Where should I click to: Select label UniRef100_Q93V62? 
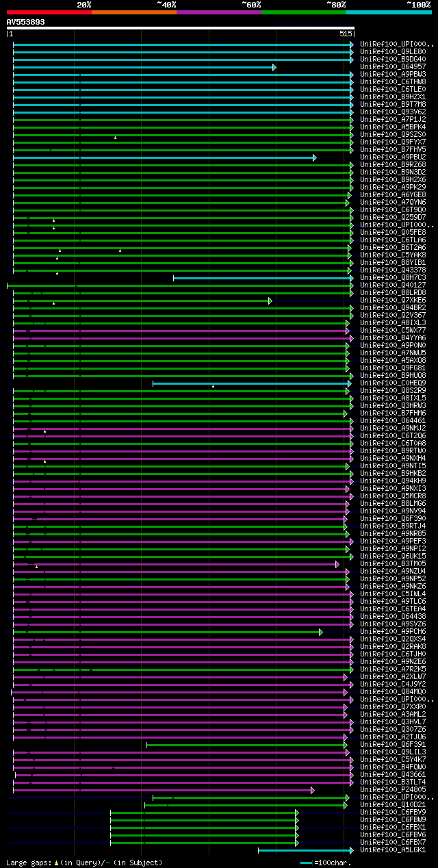click(393, 112)
